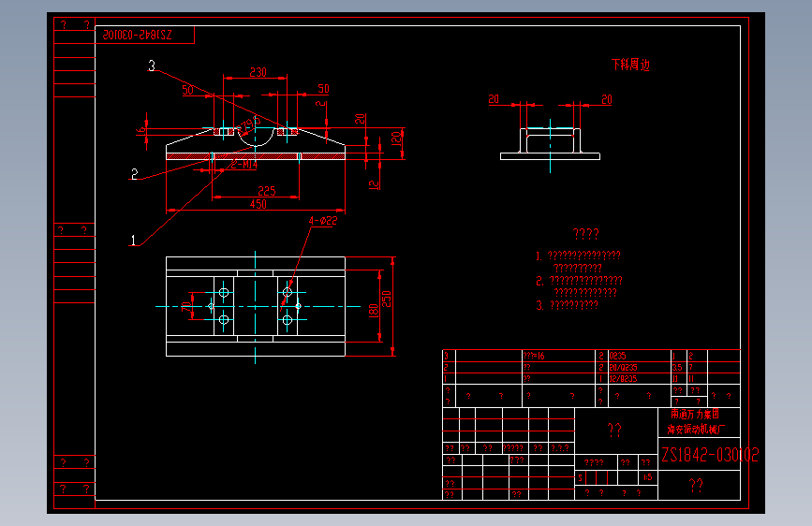Click the 12 plate thickness dimension
Screen dimensions: 812x526
click(374, 183)
